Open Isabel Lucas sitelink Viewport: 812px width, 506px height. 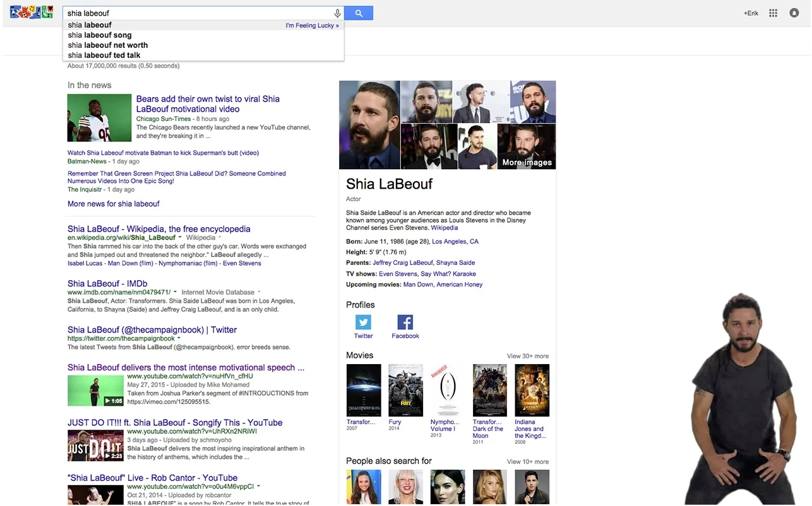click(85, 263)
